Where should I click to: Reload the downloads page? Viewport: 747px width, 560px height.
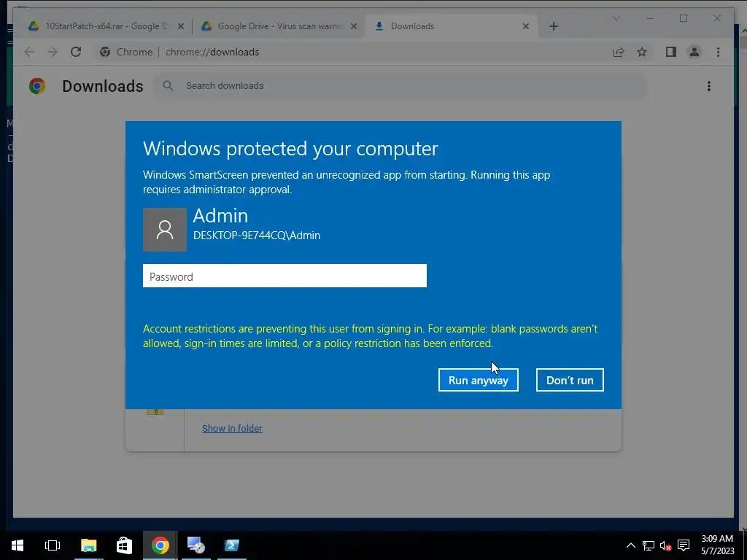click(75, 52)
